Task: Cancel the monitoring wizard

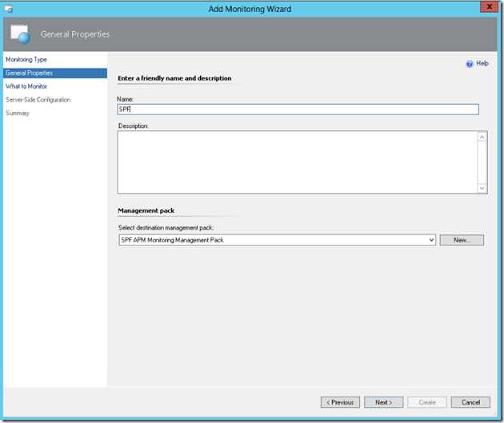Action: [x=470, y=402]
